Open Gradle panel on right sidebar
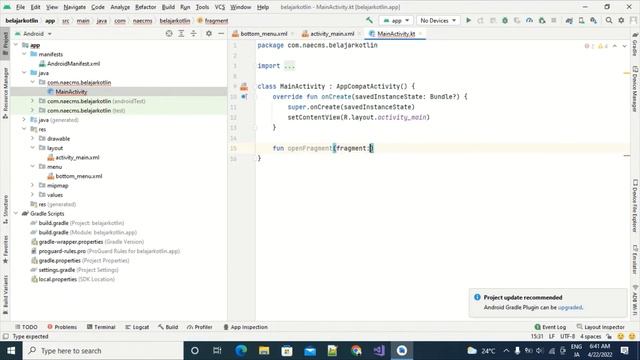 click(x=635, y=44)
